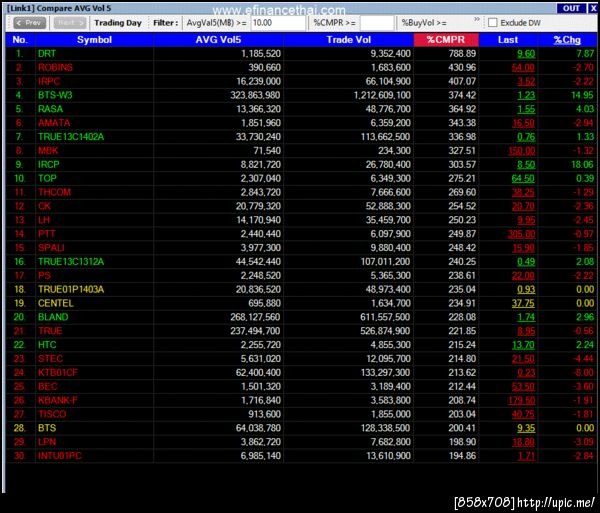
Task: Open the HTC last price 13.70
Action: pyautogui.click(x=523, y=345)
